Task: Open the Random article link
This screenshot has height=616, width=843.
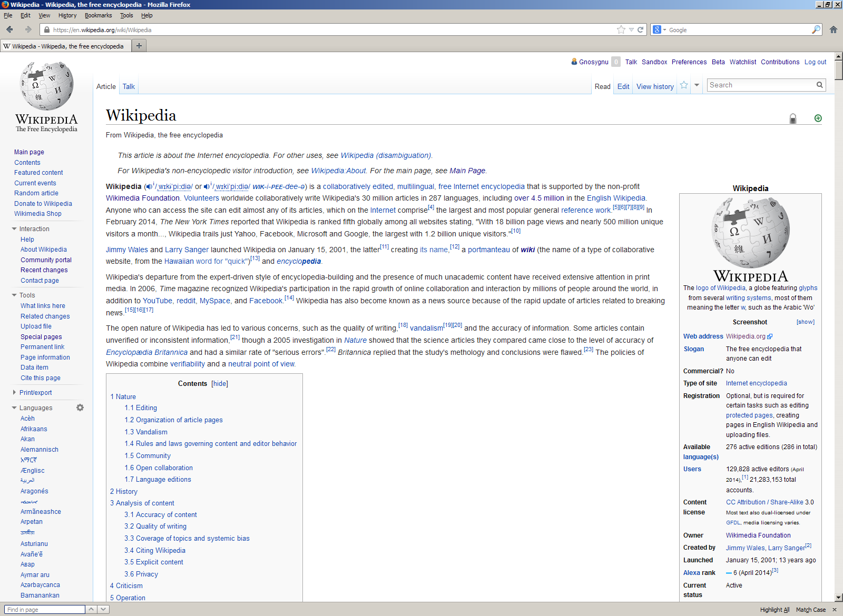Action: coord(36,193)
